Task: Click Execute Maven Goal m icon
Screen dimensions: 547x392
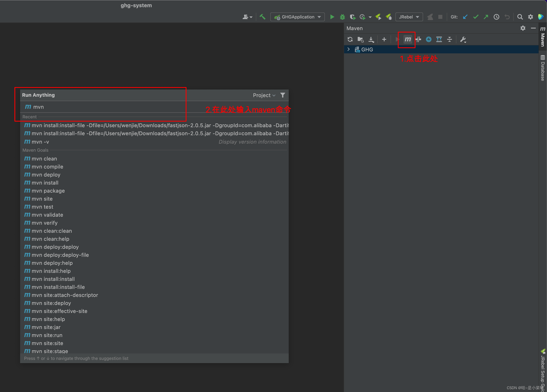Action: click(408, 39)
